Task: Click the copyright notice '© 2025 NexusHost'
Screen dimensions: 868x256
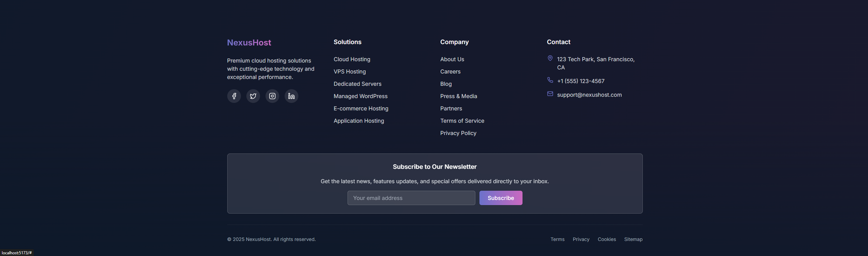Action: click(271, 239)
